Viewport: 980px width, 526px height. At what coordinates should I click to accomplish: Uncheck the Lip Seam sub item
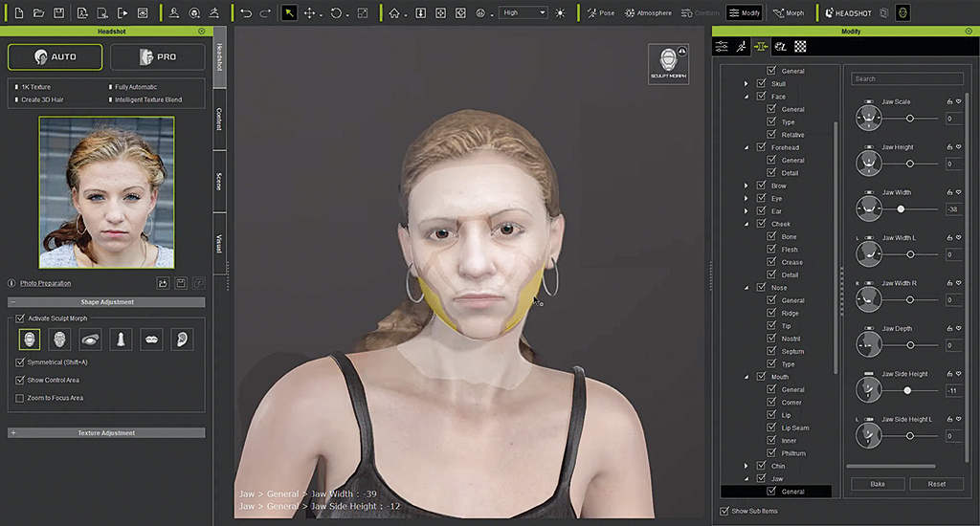[771, 427]
